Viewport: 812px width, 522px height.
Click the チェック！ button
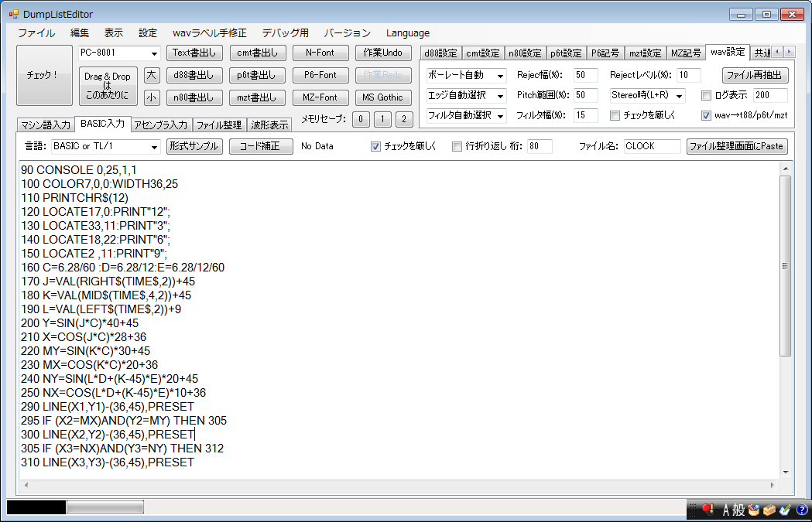point(45,76)
